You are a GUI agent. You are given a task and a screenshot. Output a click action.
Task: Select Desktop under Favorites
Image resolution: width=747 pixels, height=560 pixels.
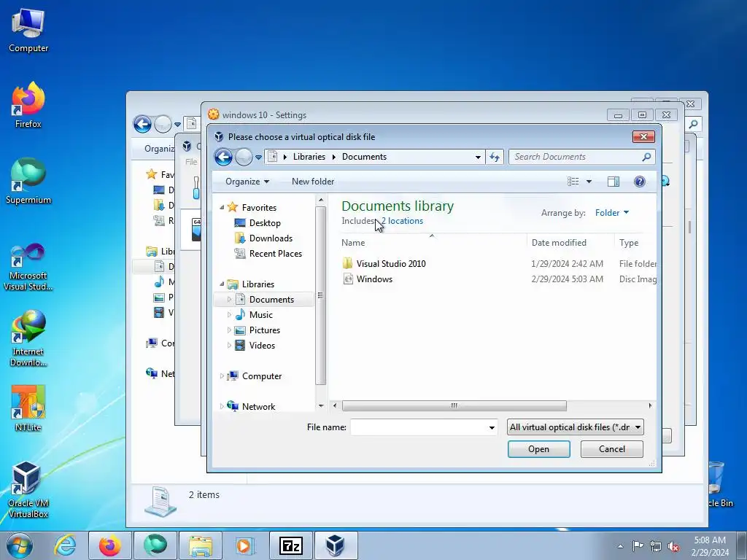click(x=258, y=223)
